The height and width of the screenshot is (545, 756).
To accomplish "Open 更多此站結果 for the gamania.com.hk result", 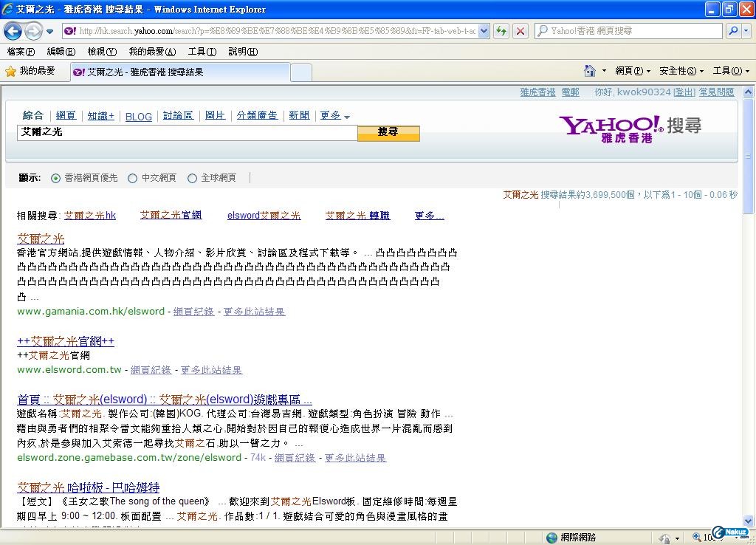I will (x=254, y=312).
